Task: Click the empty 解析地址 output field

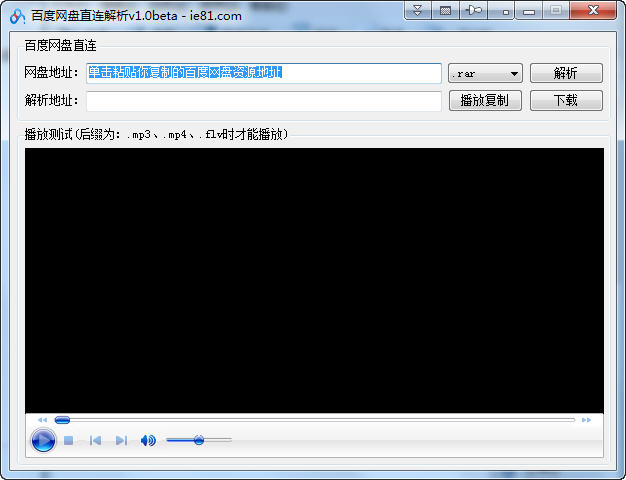Action: [263, 101]
